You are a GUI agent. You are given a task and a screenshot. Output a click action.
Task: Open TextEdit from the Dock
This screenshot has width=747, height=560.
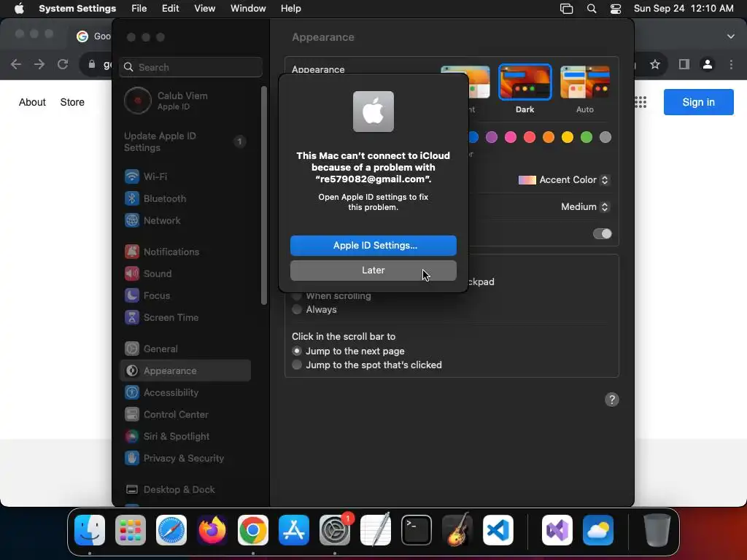pos(376,530)
